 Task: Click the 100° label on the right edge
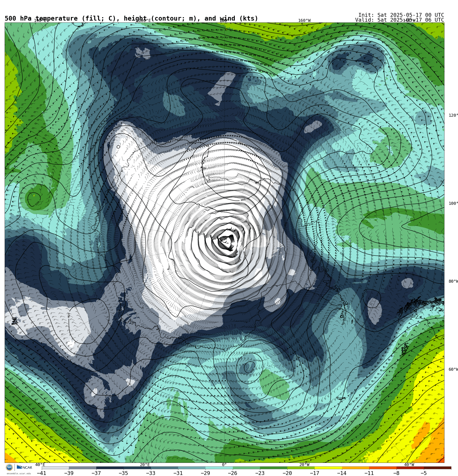tap(453, 204)
